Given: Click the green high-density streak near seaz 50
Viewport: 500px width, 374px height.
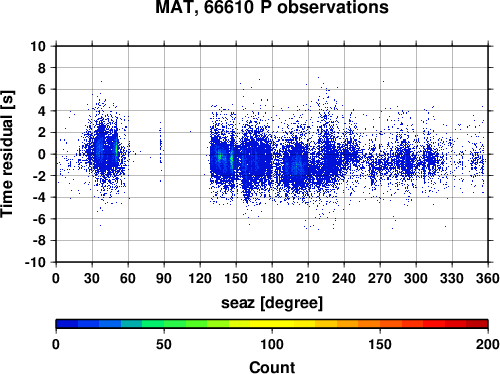Looking at the screenshot, I should point(116,148).
